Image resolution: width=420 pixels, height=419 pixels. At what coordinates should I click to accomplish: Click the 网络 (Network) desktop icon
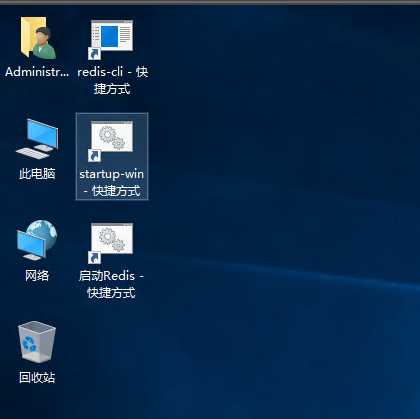click(x=37, y=240)
